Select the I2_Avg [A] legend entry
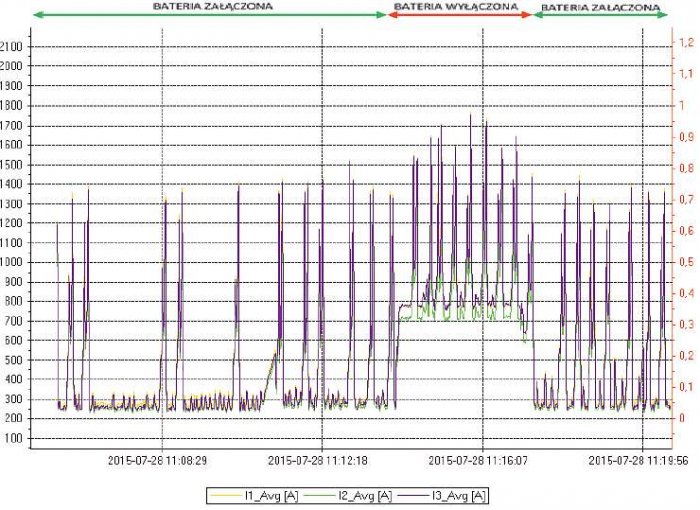 348,495
